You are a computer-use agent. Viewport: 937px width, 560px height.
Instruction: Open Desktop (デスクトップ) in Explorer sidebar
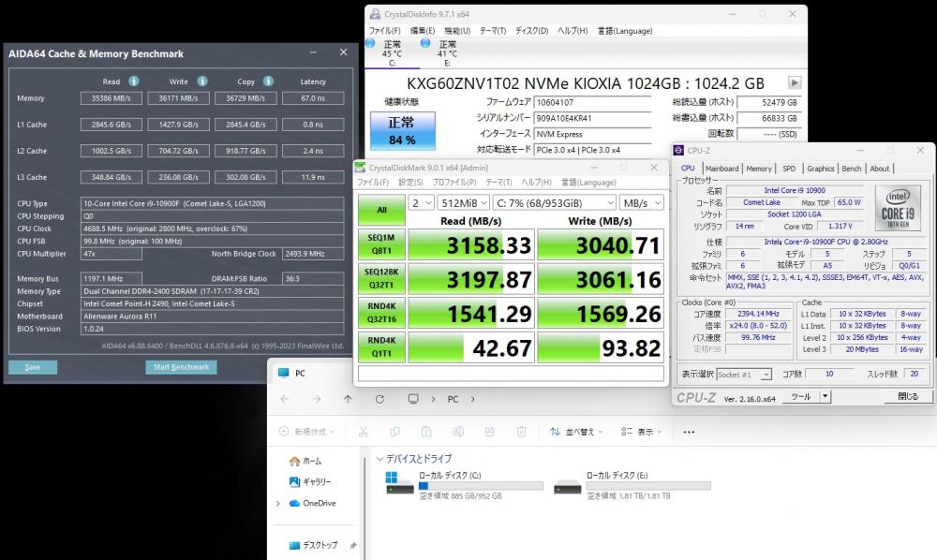(x=314, y=545)
